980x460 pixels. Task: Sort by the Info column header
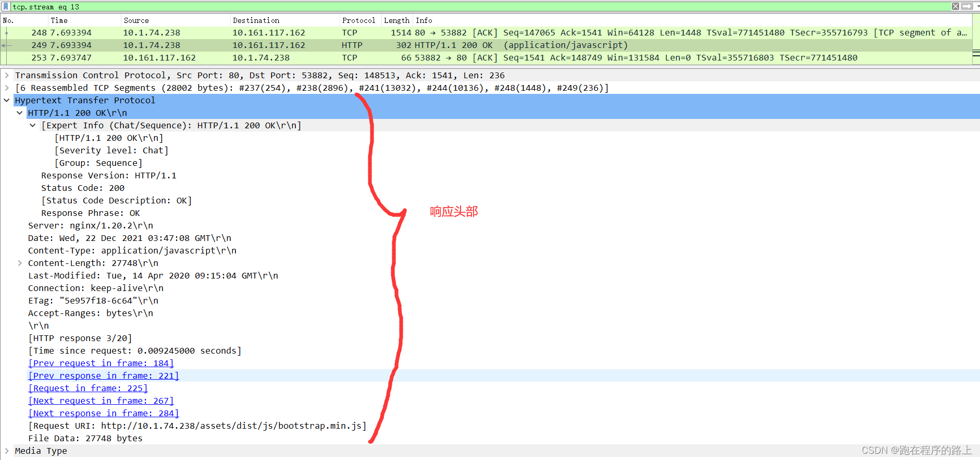pos(692,20)
